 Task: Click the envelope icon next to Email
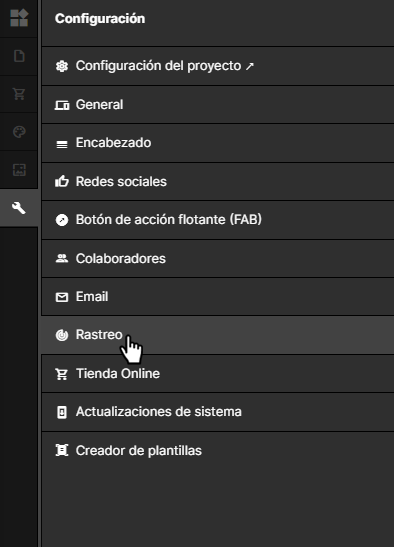point(62,297)
